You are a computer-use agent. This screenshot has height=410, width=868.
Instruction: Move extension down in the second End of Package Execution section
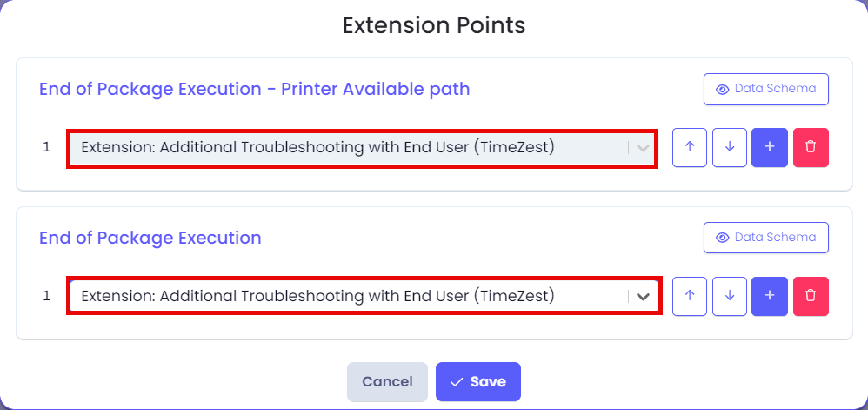tap(730, 297)
